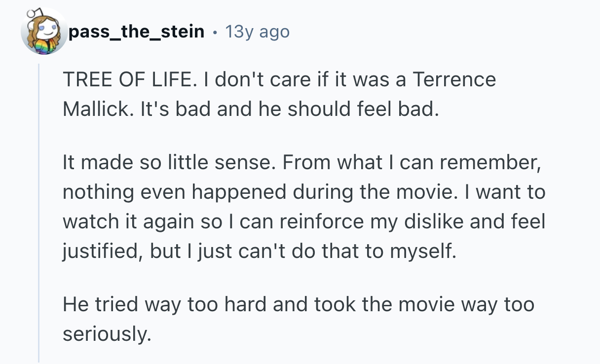Click pass_the_stein's Snoo avatar icon

[44, 32]
